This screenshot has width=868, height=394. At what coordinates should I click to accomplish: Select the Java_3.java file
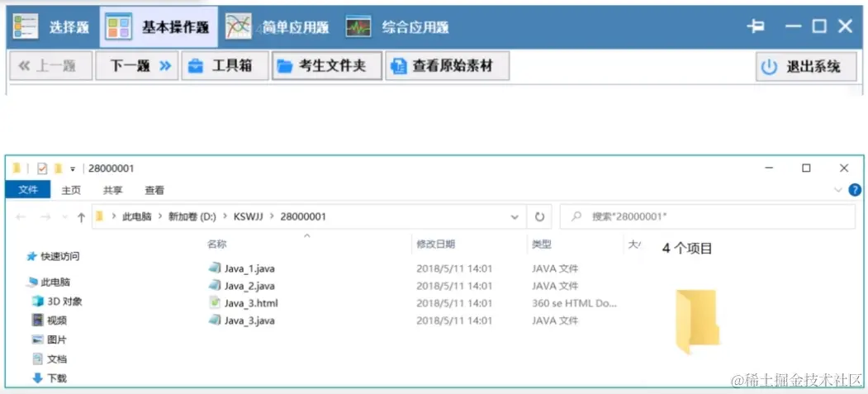[x=249, y=320]
